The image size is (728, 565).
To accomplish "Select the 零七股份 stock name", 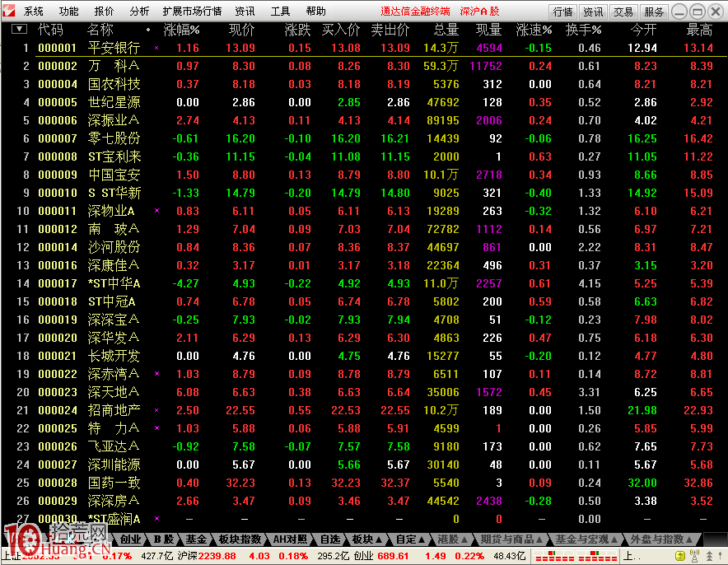I will 114,138.
